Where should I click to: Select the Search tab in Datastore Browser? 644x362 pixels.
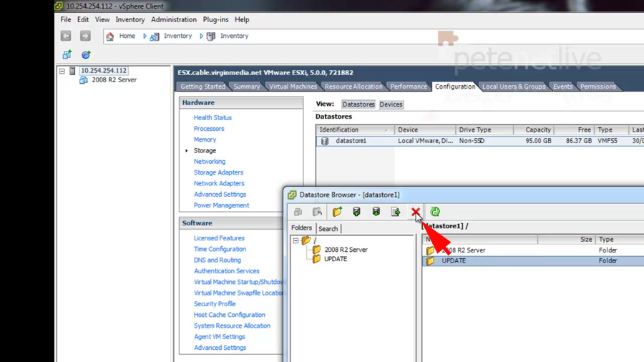(x=328, y=229)
